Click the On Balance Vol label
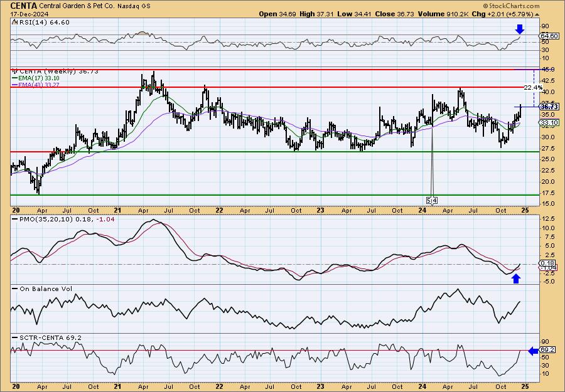Viewport: 565px width, 392px height. click(46, 289)
